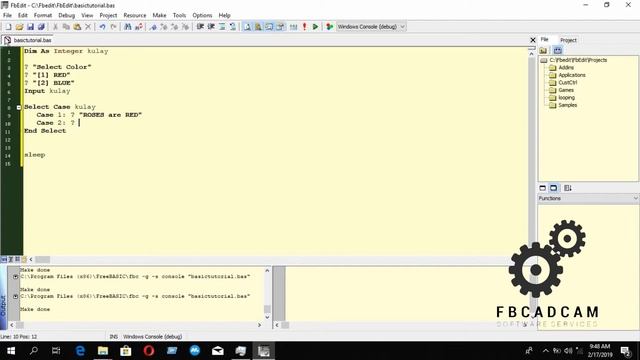Click the Cut scissors icon
Image resolution: width=640 pixels, height=360 pixels.
(x=55, y=27)
